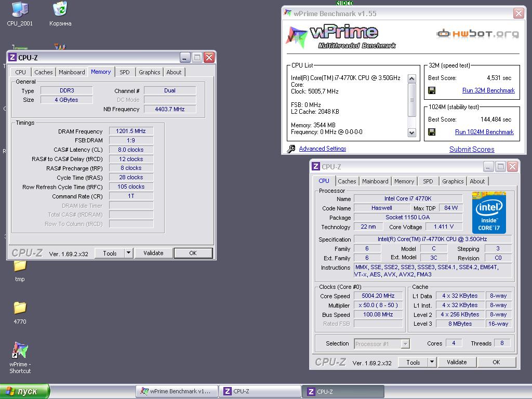Close the processor CPU-Z window
The height and width of the screenshot is (399, 532).
(x=512, y=167)
